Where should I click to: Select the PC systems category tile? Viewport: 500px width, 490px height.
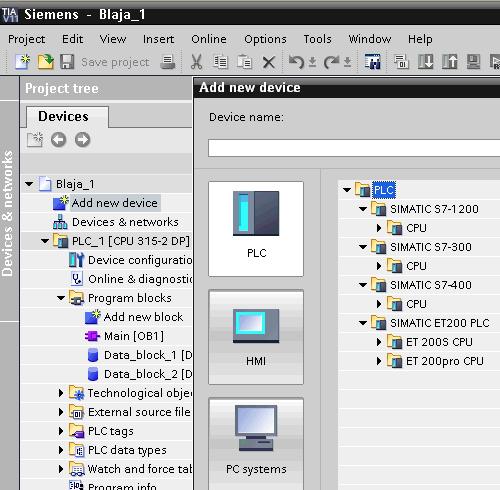click(256, 444)
